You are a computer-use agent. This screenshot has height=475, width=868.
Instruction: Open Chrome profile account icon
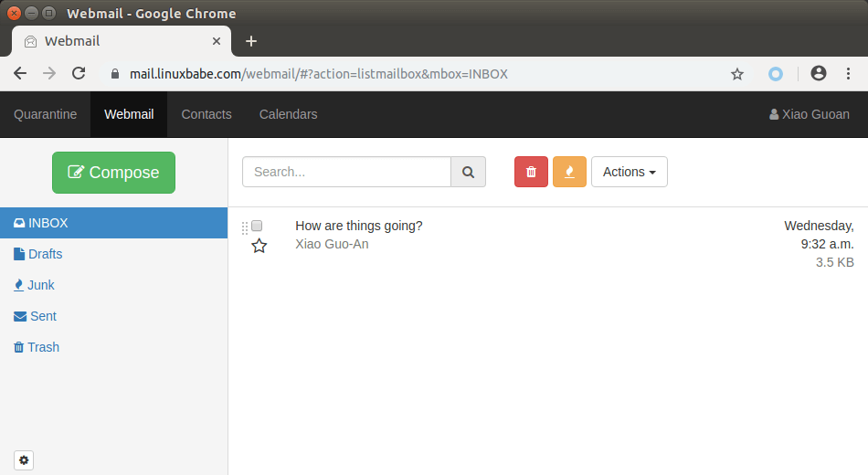(819, 74)
